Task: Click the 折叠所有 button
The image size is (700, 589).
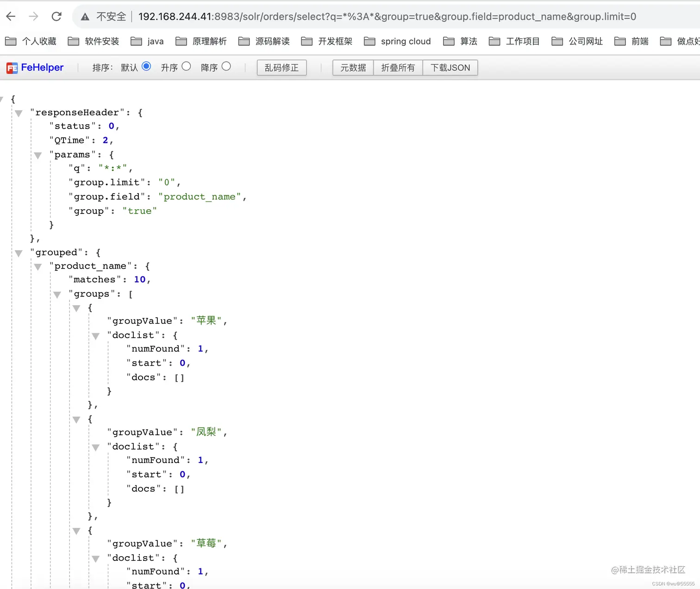Action: 398,68
